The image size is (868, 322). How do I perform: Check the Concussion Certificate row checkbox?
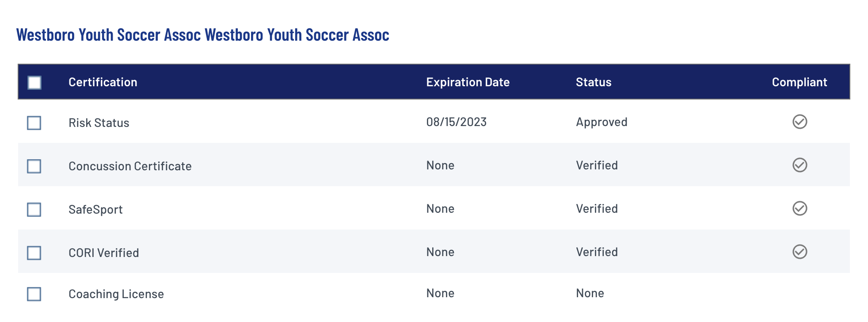pyautogui.click(x=34, y=166)
